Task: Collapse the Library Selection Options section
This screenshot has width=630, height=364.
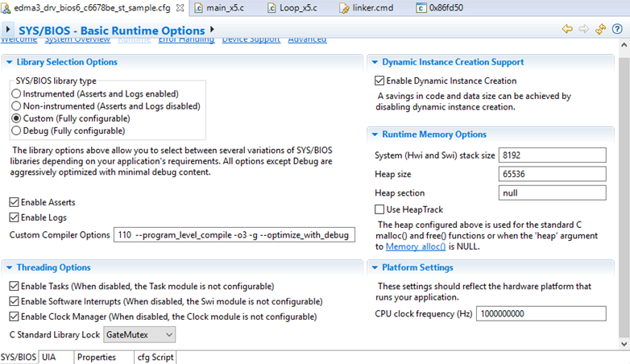Action: point(9,62)
